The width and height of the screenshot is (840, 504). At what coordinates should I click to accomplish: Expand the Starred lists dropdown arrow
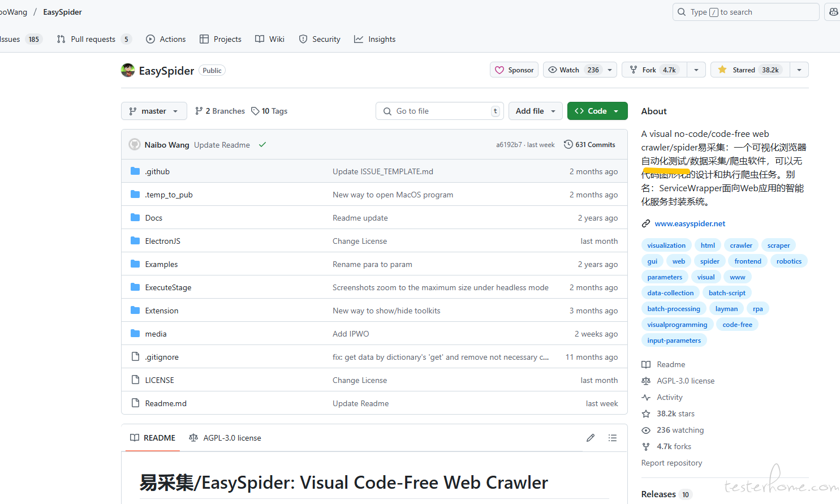click(x=799, y=70)
